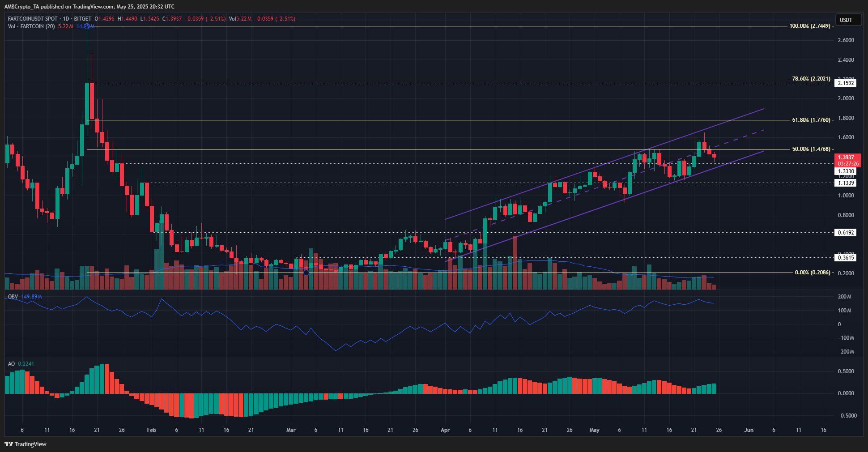Click the black dot marker on the volume average line
Screen dimensions: 868x452
306,273
